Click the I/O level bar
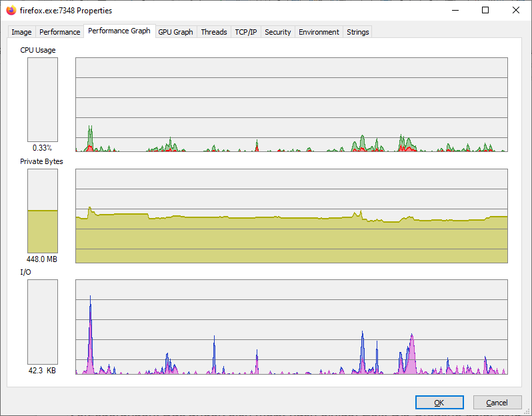The height and width of the screenshot is (416, 532). click(x=43, y=322)
